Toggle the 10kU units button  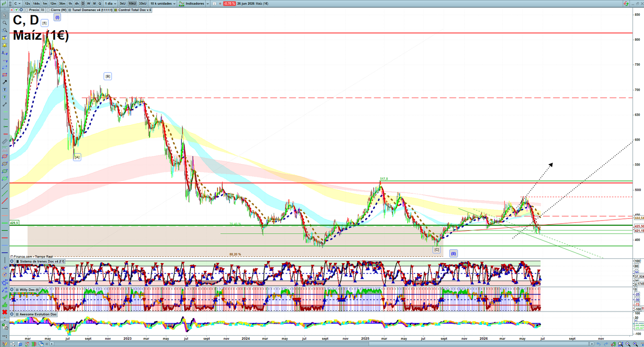point(132,3)
